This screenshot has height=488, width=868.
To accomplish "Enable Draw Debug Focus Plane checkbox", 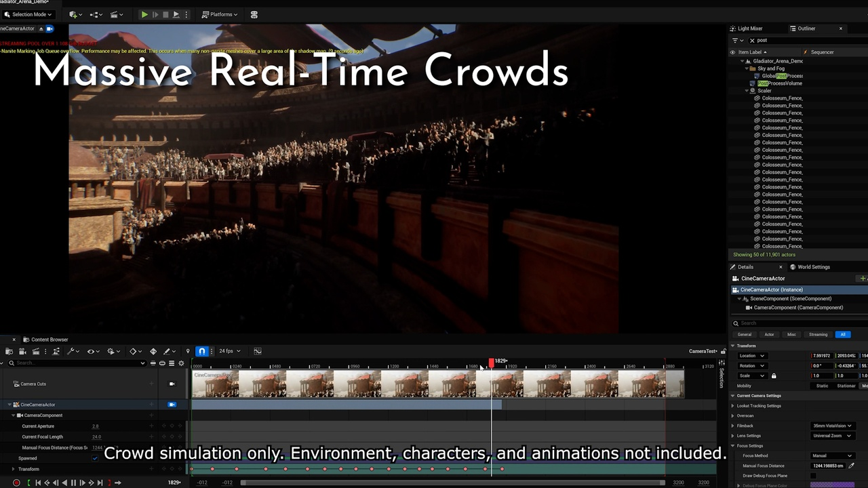I will coord(814,476).
